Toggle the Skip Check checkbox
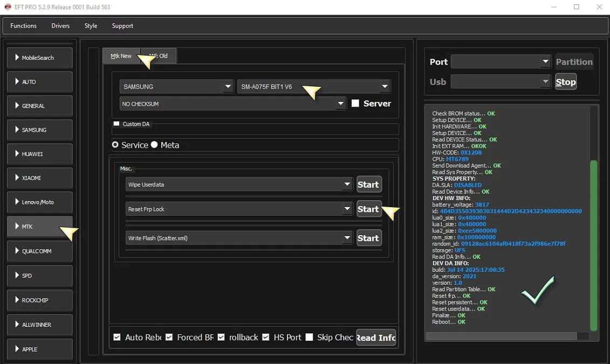The image size is (610, 364). tap(309, 337)
